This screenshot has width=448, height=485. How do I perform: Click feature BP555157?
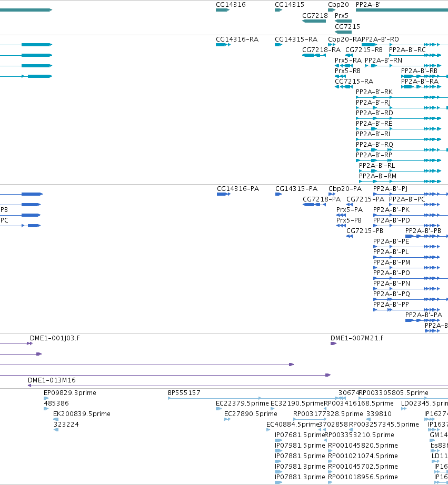tap(184, 393)
